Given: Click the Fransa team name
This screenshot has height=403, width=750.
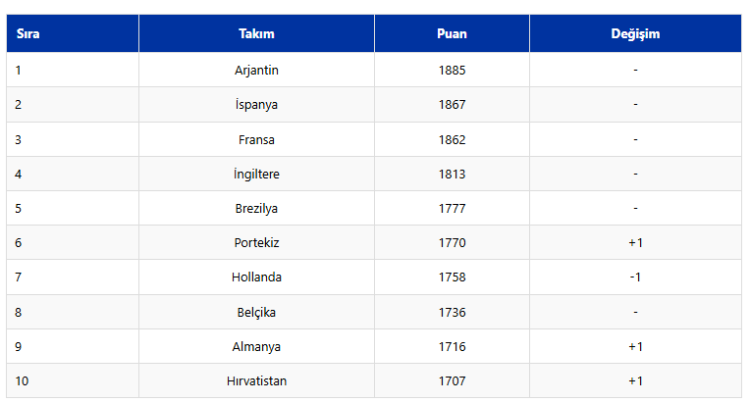Looking at the screenshot, I should (256, 140).
